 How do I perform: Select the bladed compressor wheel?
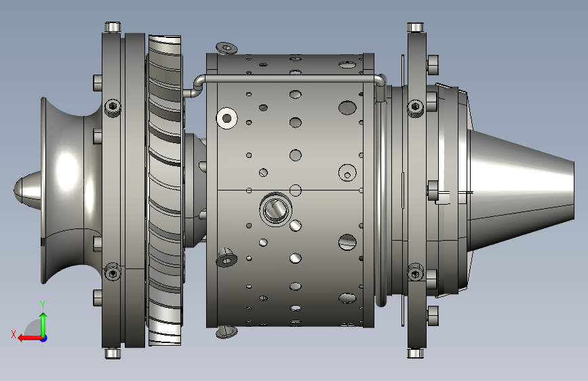coord(165,190)
